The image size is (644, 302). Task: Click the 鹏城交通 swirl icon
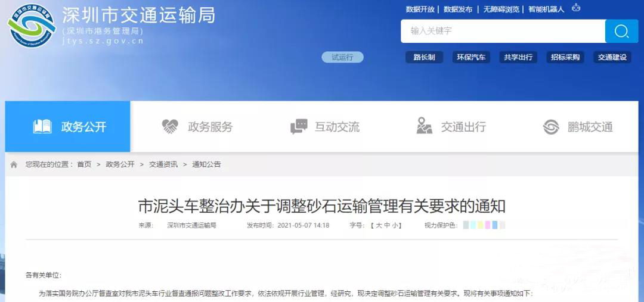[x=551, y=126]
